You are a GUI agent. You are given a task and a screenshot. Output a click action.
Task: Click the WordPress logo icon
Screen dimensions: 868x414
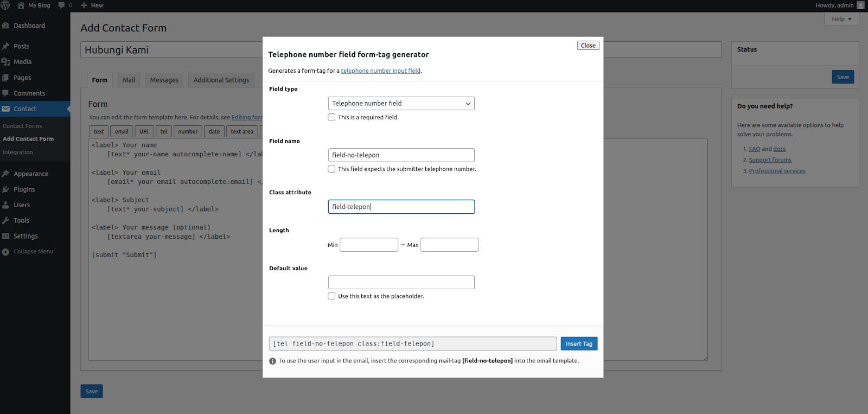coord(5,5)
